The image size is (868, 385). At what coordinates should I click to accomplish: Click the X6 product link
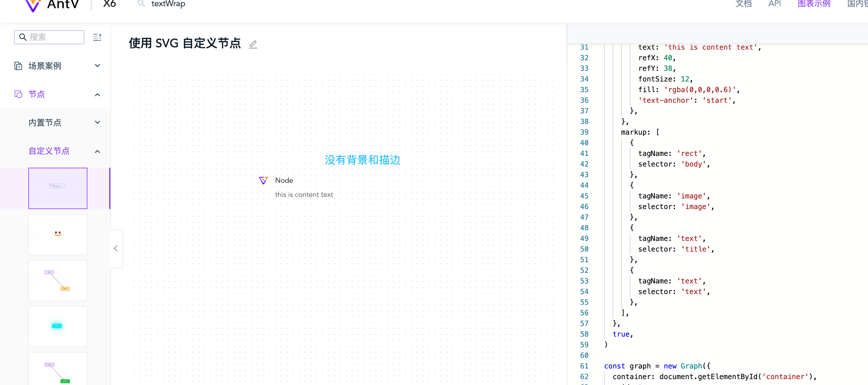coord(110,4)
